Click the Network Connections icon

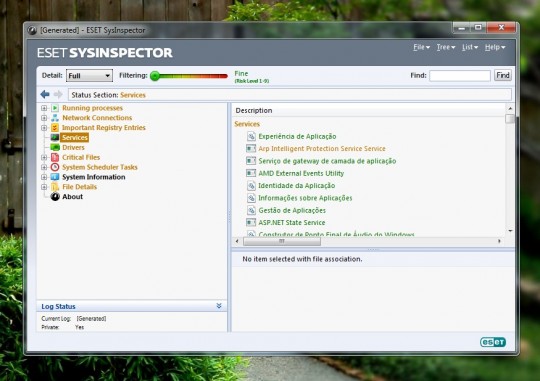click(x=55, y=118)
